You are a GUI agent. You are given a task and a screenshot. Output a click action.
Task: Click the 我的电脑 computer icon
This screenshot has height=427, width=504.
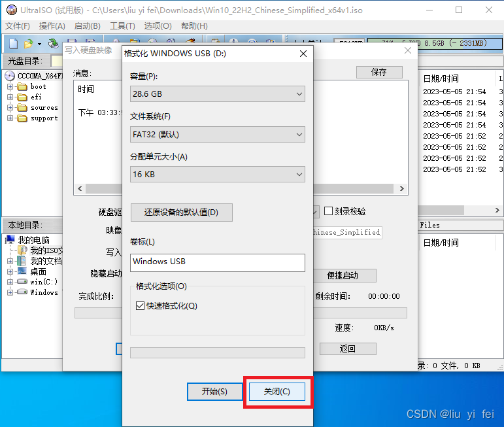point(10,239)
